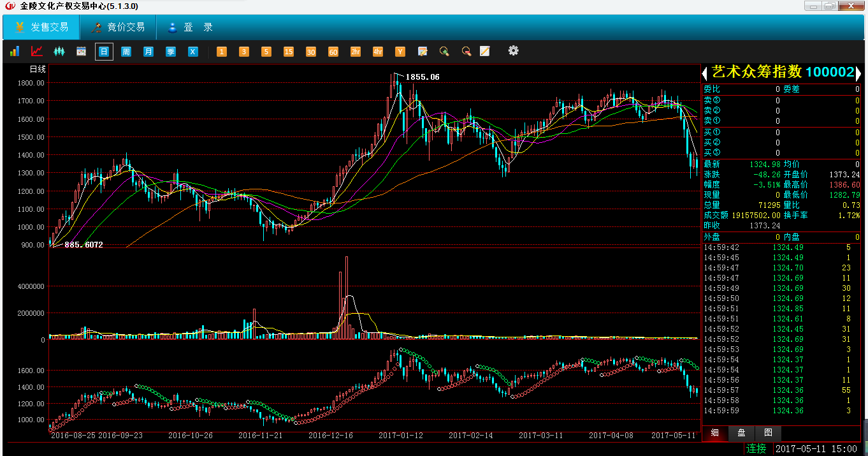Select the 细 detail tab
The image size is (868, 456).
click(715, 432)
